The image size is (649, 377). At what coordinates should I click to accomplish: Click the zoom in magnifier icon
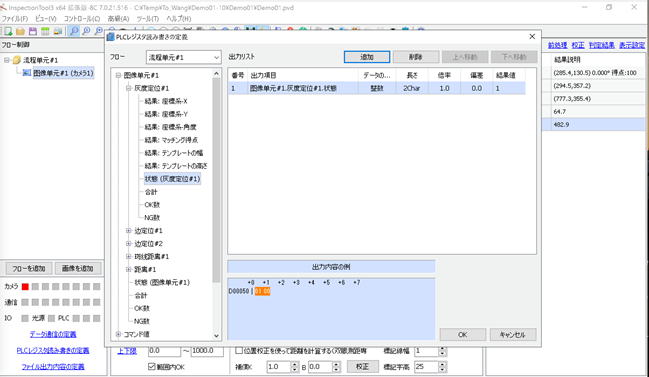pyautogui.click(x=86, y=31)
